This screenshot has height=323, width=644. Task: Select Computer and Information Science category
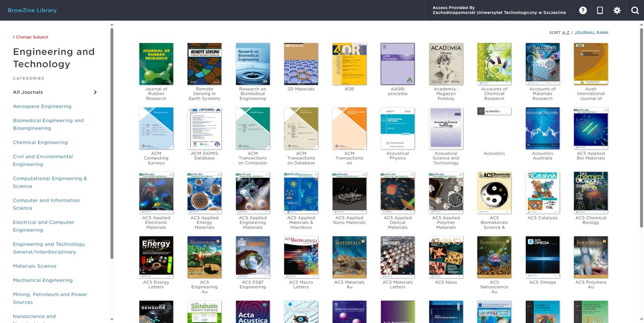[x=46, y=204]
